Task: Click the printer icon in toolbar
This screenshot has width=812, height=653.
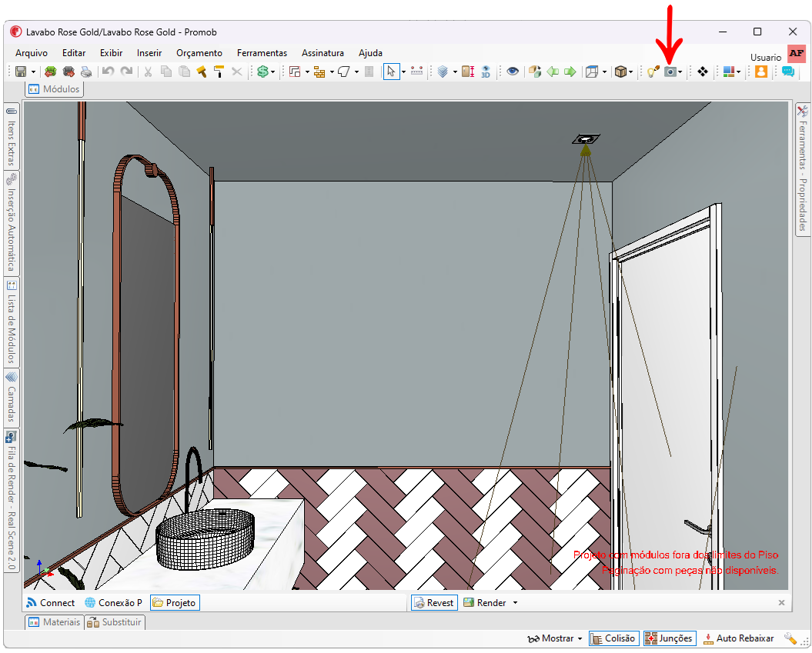Action: [x=86, y=72]
